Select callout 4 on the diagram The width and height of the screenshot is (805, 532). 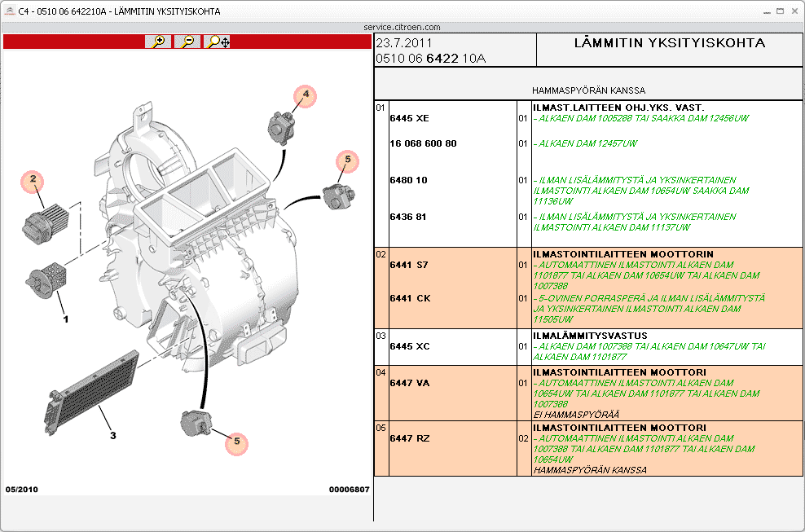pos(306,95)
